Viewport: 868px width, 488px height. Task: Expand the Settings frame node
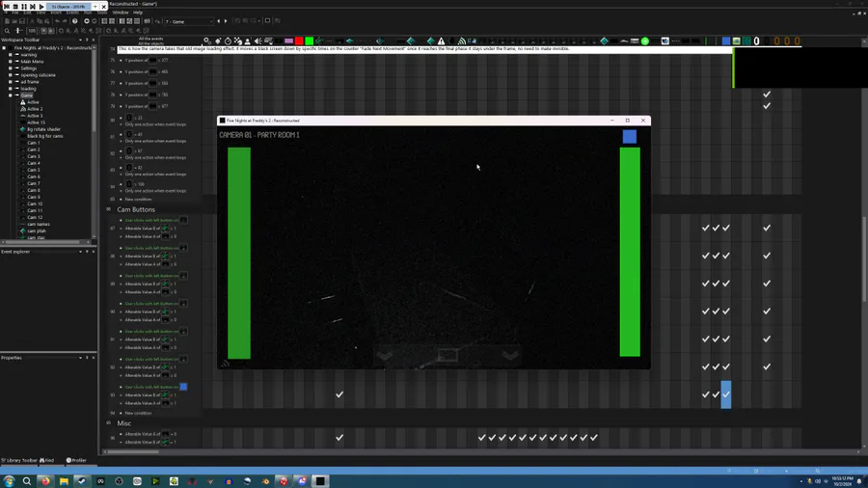pos(11,68)
